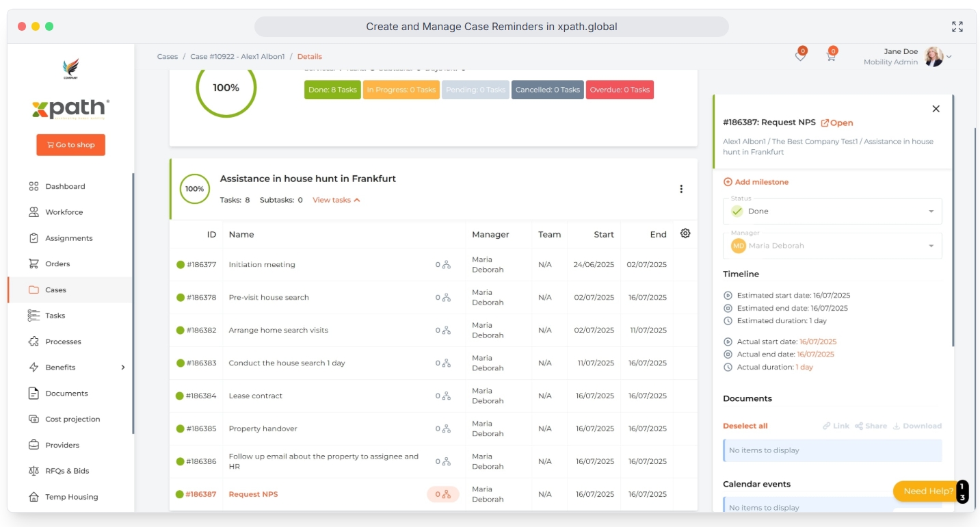980x527 pixels.
Task: Close the Request NPS task panel
Action: [936, 109]
